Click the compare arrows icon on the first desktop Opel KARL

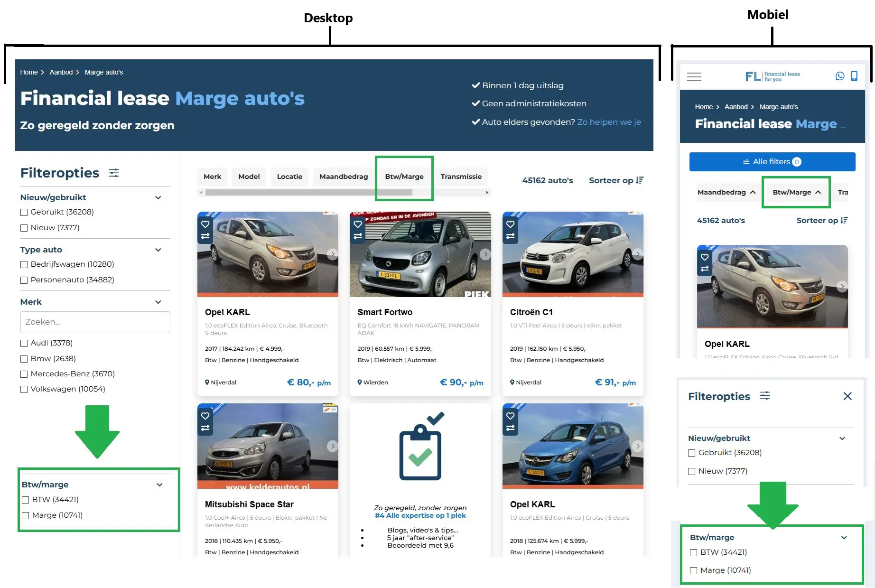pos(205,236)
